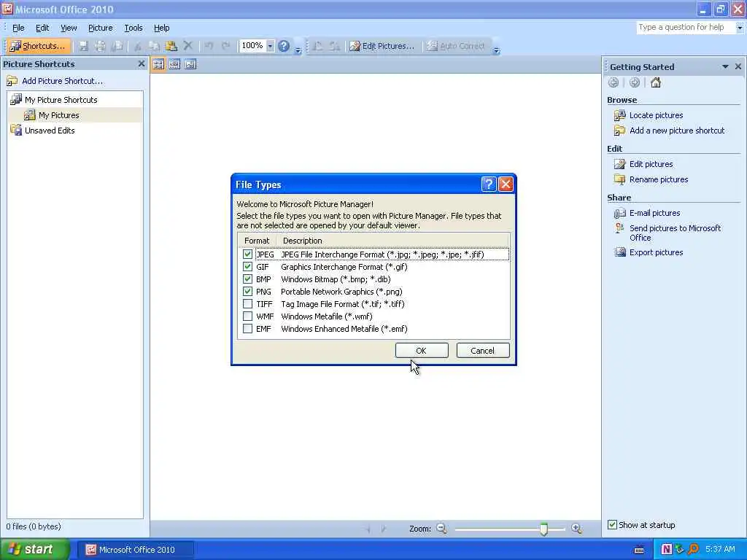Open the View menu
Screen dimensions: 747x560
coord(69,28)
